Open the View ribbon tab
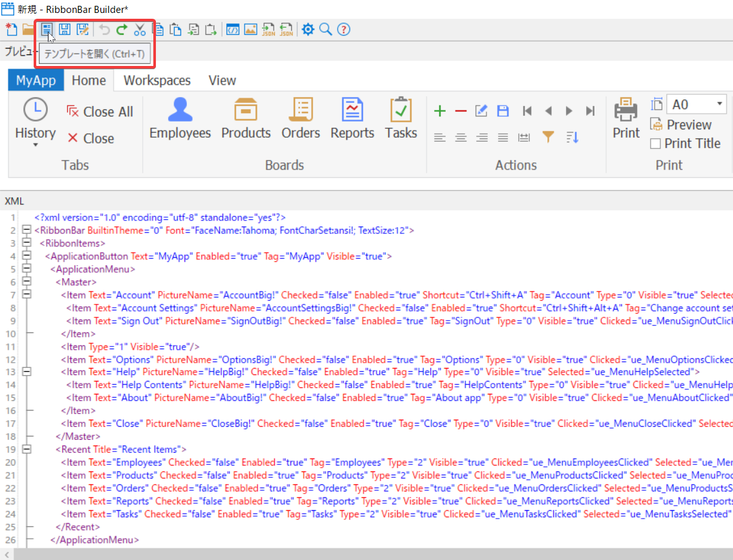Image resolution: width=733 pixels, height=560 pixels. 222,81
